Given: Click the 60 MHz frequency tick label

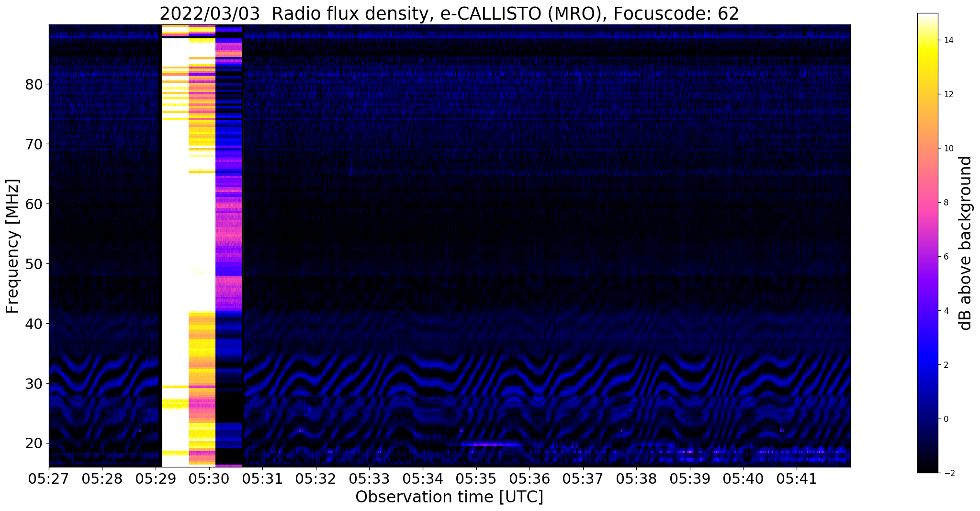Looking at the screenshot, I should [x=34, y=204].
